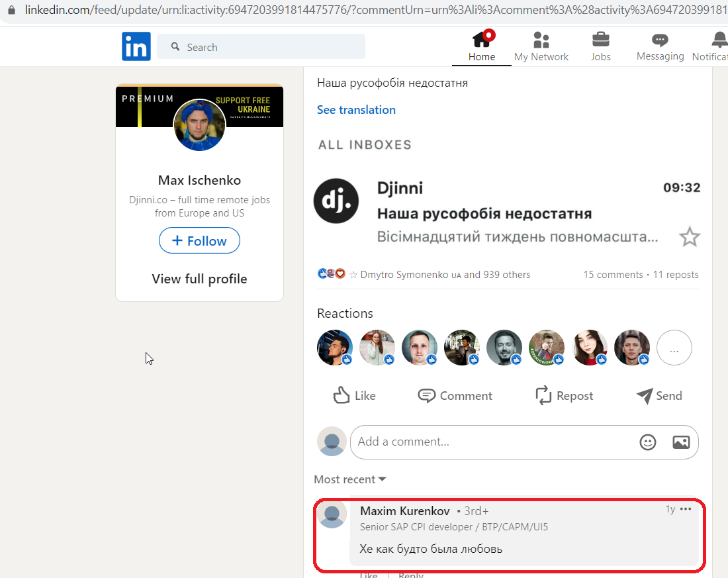Screen dimensions: 728x578
Task: Click the add image icon in comment box
Action: (681, 442)
